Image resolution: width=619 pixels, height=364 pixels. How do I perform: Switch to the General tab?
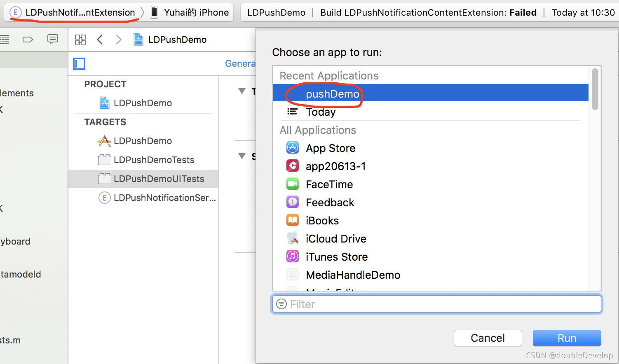pyautogui.click(x=240, y=63)
